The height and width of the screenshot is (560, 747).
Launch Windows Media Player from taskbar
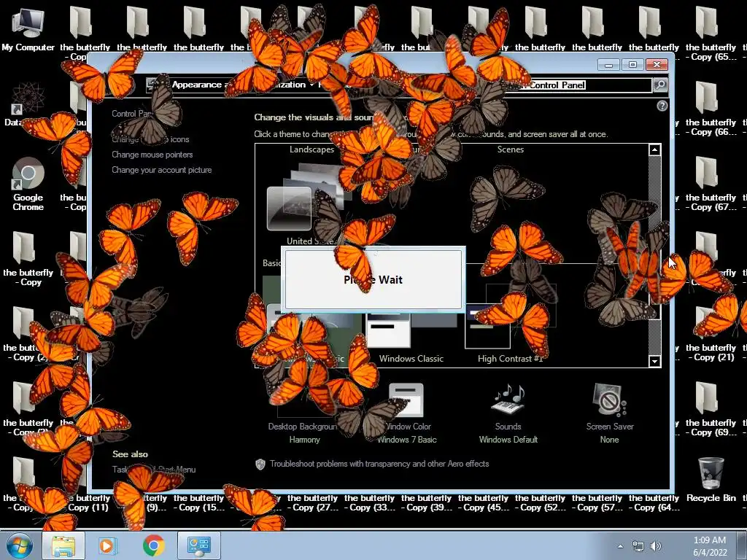coord(108,545)
